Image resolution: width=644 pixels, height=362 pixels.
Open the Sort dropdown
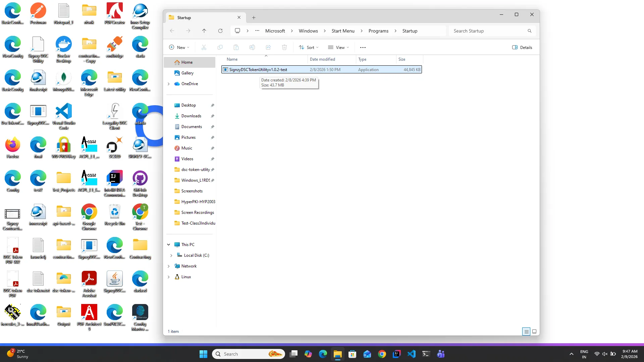click(x=309, y=47)
